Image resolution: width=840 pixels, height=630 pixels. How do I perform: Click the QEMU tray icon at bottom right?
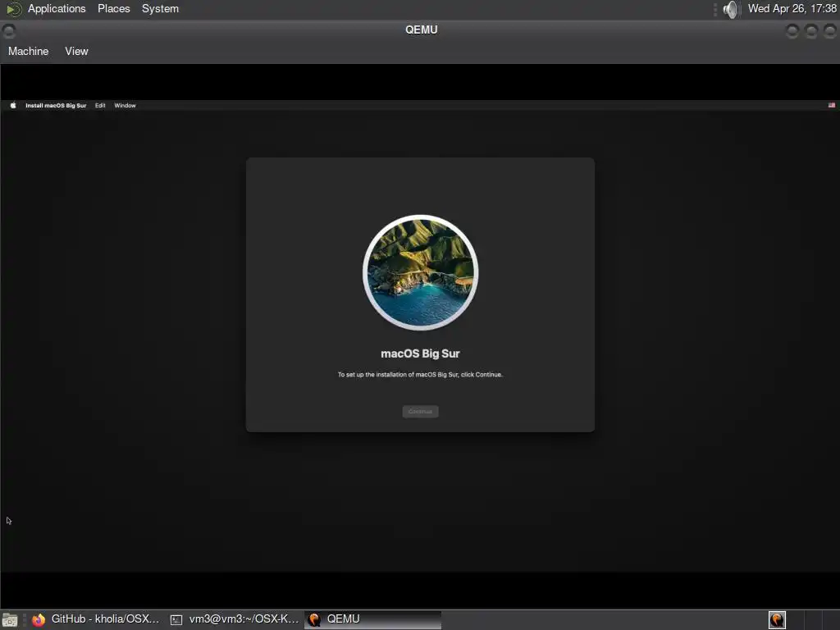(x=778, y=620)
